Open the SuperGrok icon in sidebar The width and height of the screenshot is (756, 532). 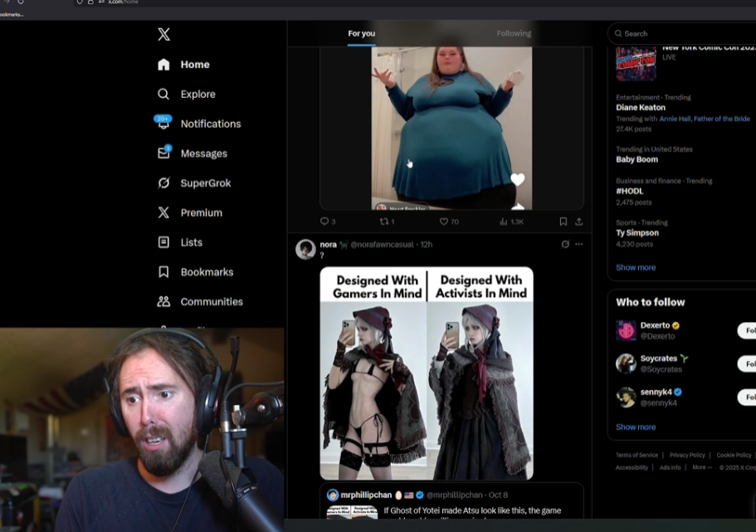tap(163, 183)
